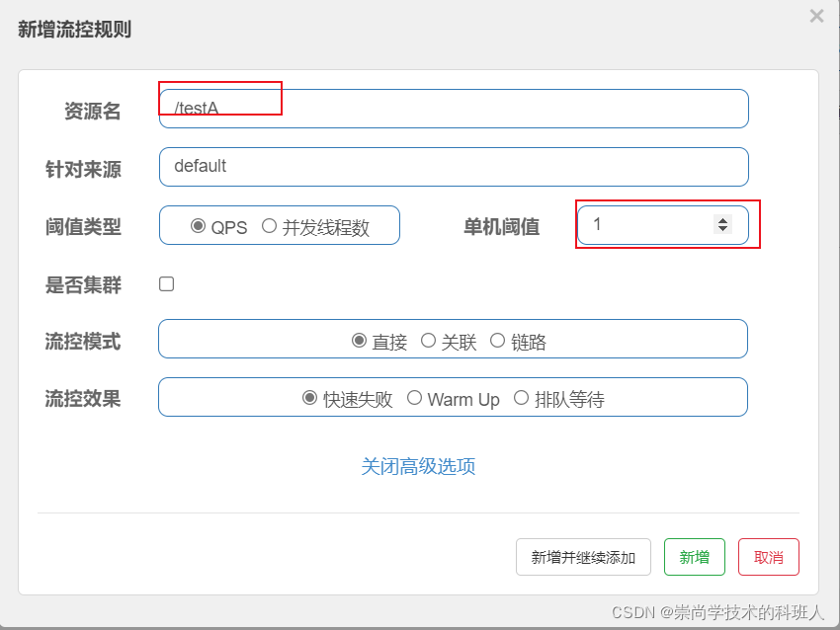Toggle the 是否集群 checkbox

coord(167,283)
